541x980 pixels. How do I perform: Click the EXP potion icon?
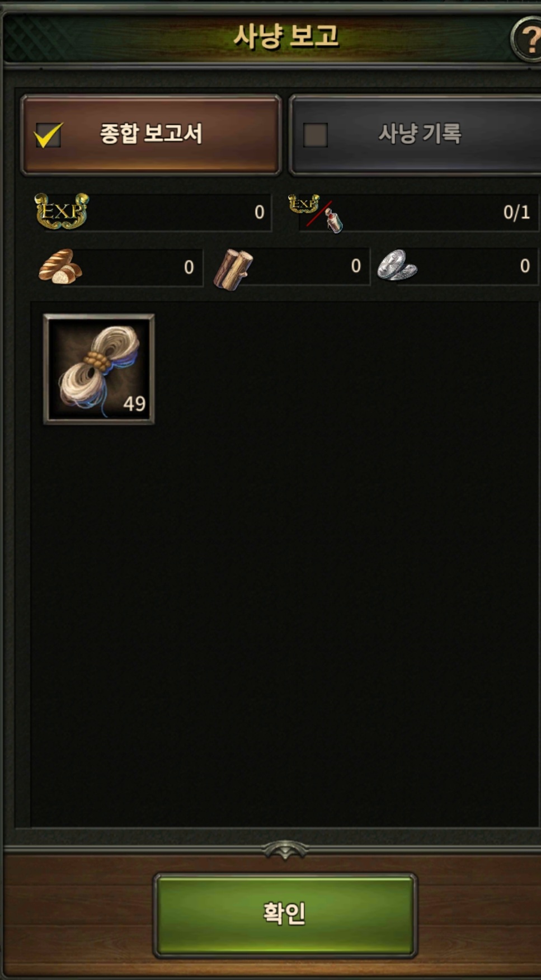pos(316,213)
